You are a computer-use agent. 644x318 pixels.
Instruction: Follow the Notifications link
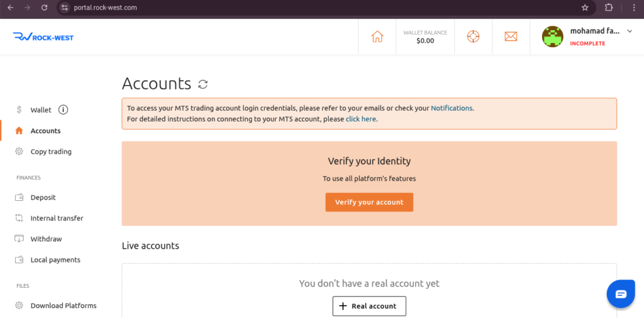coord(452,108)
